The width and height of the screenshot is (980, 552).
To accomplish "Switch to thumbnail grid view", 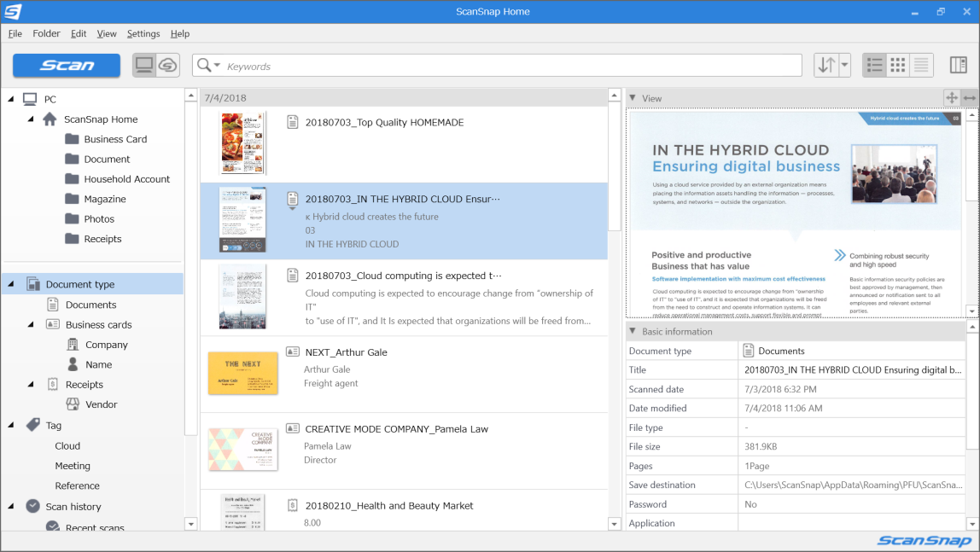I will (897, 66).
